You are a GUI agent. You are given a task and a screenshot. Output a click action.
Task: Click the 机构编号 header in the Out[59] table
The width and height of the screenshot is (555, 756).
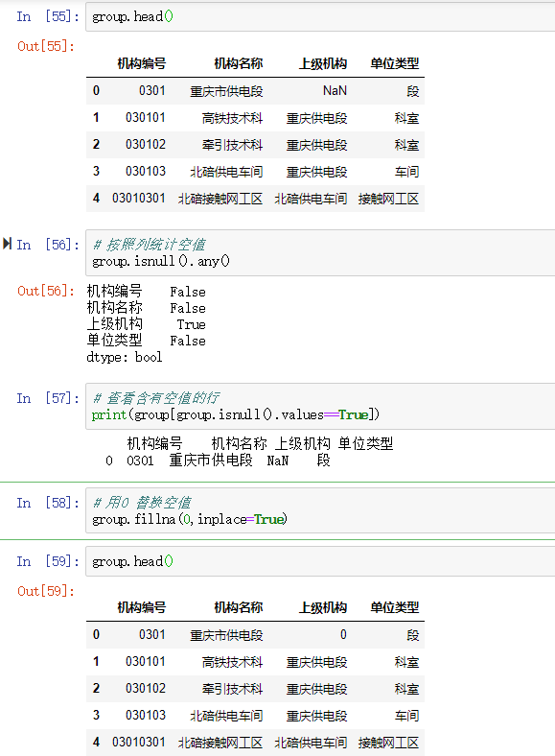pyautogui.click(x=142, y=607)
